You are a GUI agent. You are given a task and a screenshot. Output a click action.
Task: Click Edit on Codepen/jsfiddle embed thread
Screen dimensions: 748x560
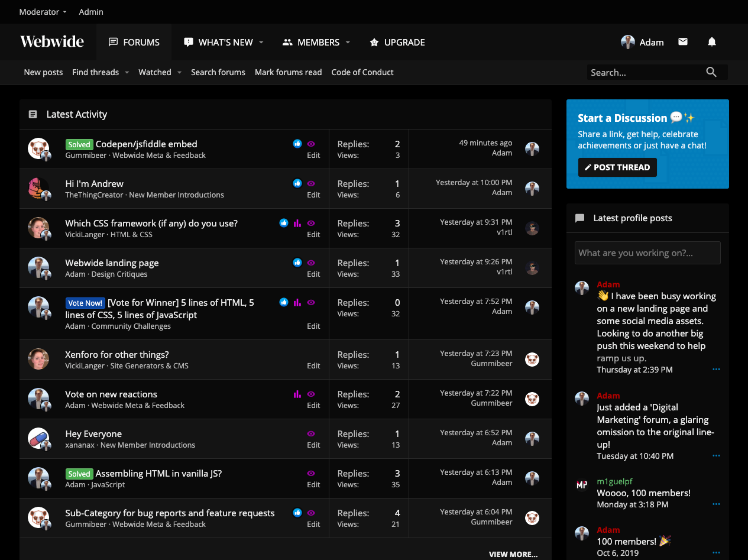[x=313, y=155]
